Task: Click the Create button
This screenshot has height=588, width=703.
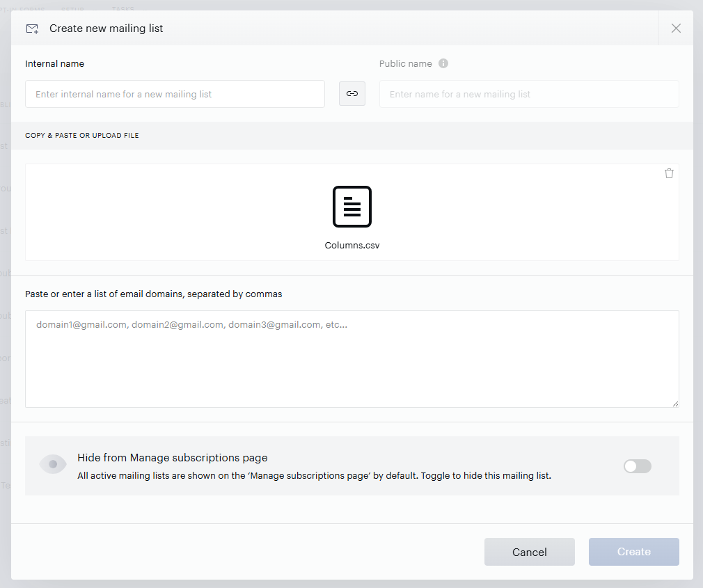Action: [x=634, y=552]
